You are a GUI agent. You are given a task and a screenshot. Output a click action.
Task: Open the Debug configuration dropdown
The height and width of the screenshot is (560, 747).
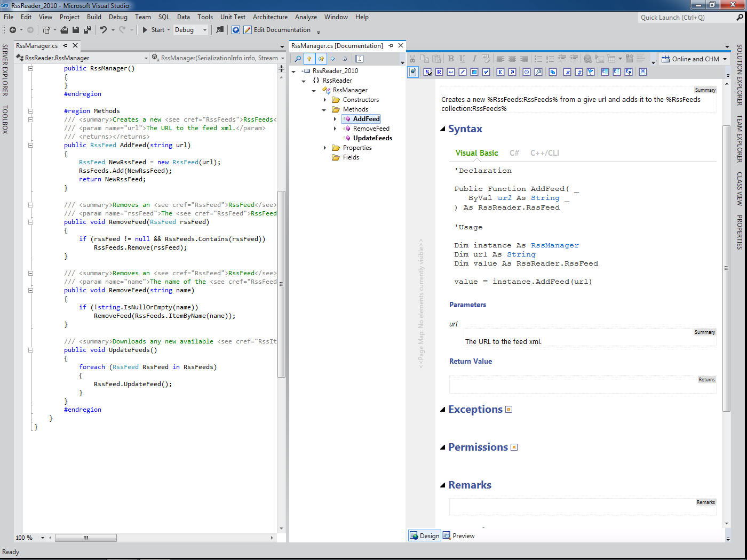point(204,30)
